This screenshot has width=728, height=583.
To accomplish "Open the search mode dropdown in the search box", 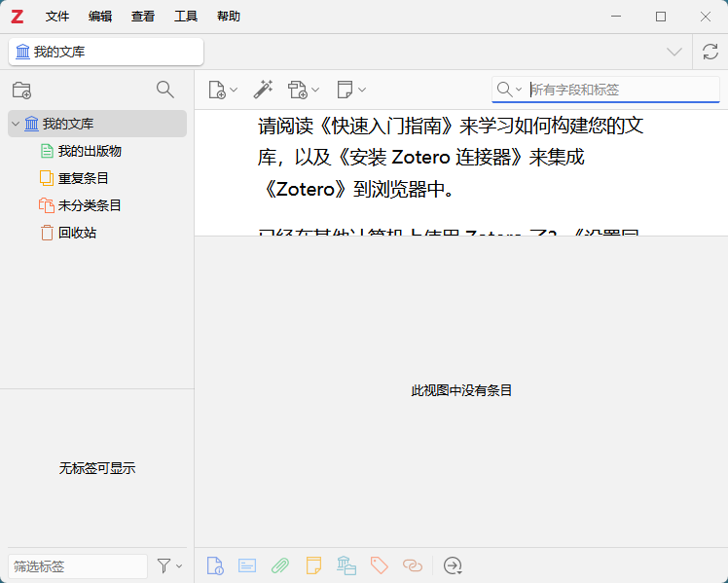I will [x=509, y=90].
